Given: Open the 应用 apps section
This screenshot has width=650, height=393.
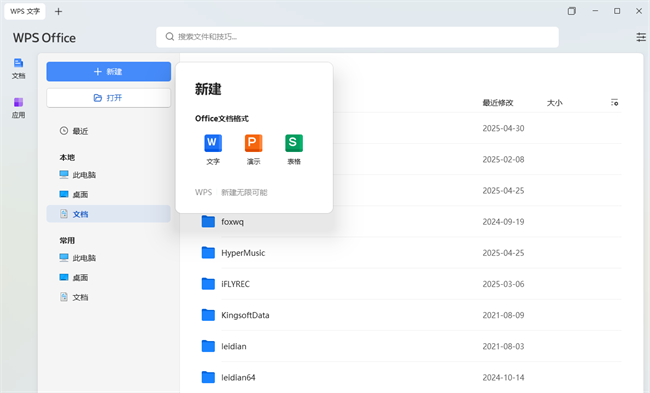Looking at the screenshot, I should click(18, 108).
